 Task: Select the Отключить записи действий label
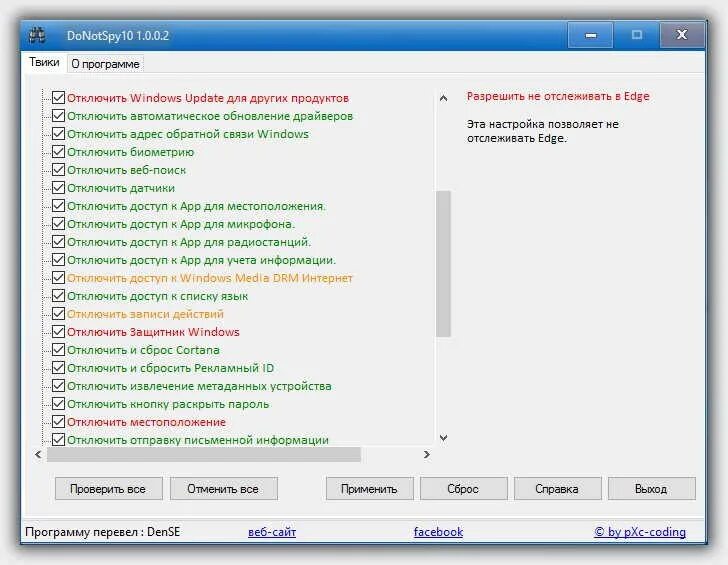pos(145,314)
